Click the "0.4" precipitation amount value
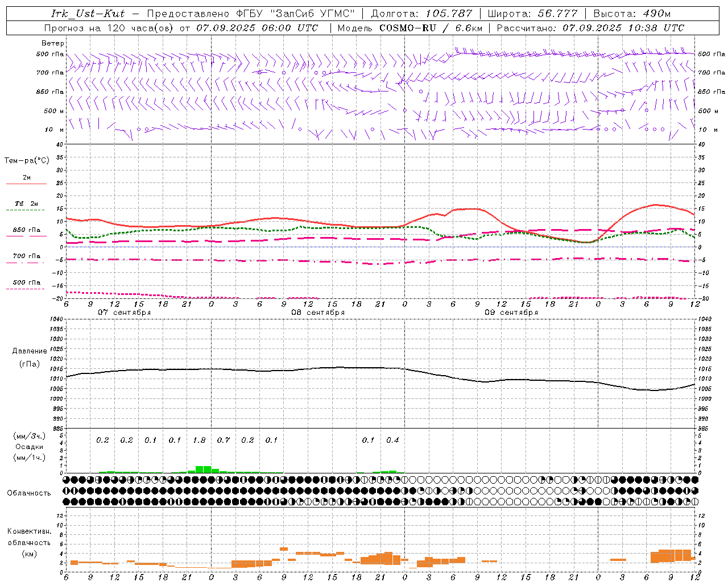 coord(392,440)
